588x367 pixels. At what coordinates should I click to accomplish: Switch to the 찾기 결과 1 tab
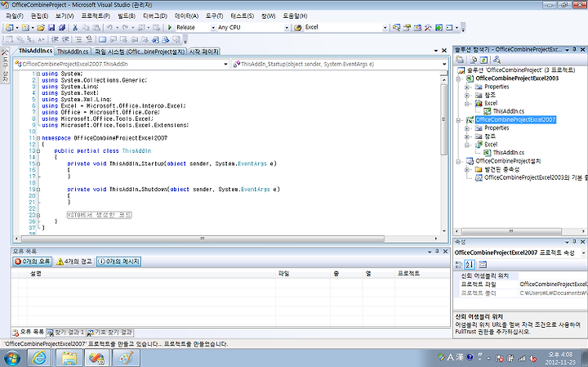(x=66, y=333)
